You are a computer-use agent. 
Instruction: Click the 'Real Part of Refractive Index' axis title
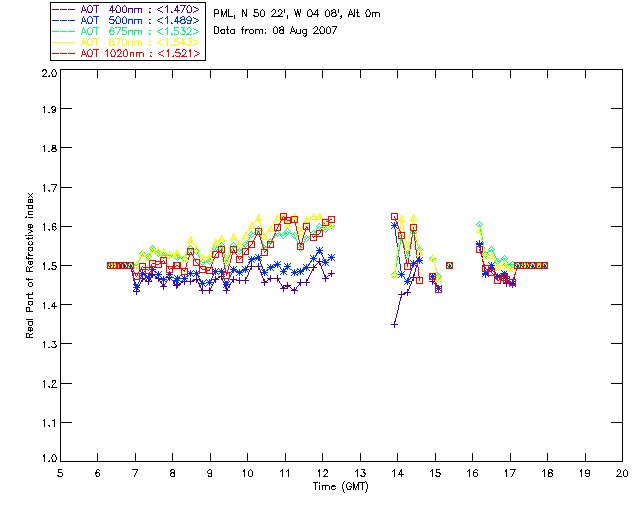[x=30, y=265]
